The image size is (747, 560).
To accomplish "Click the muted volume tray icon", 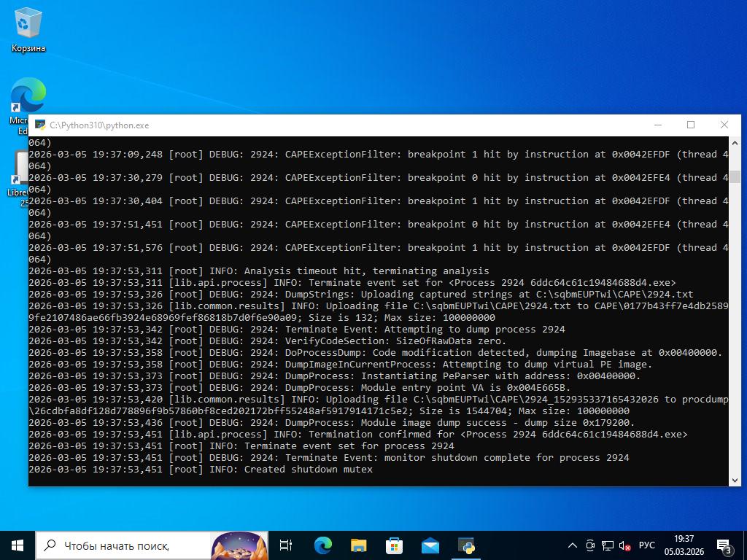I will tap(624, 545).
